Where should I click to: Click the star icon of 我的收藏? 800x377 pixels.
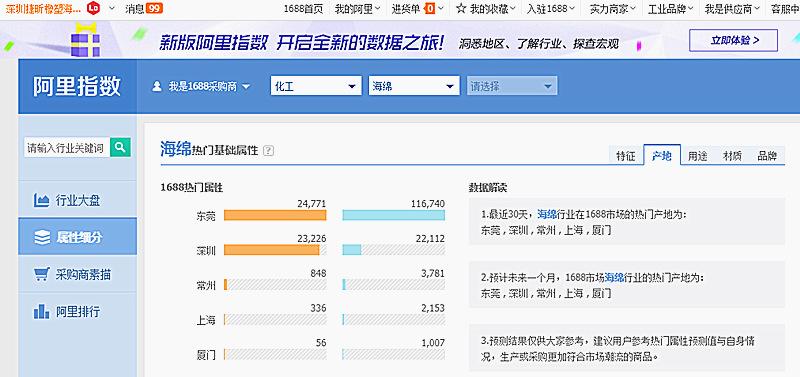[461, 8]
